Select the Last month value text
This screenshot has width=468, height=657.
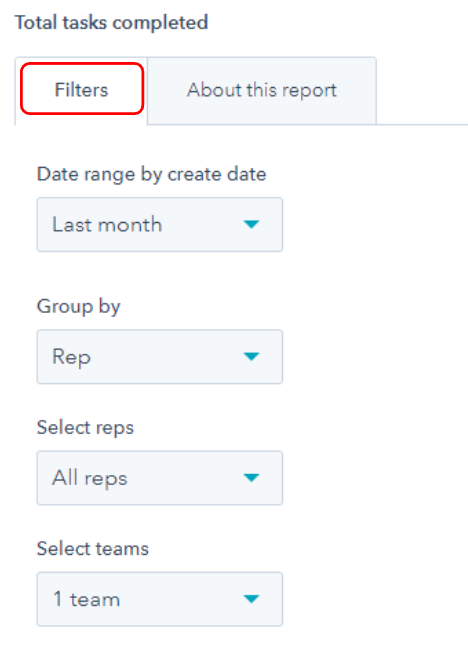107,225
